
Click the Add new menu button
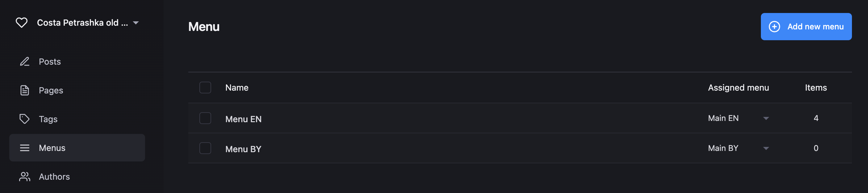point(806,27)
